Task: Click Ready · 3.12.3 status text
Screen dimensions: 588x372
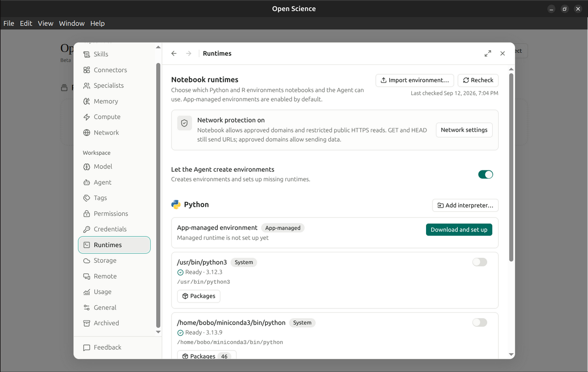Action: [204, 272]
